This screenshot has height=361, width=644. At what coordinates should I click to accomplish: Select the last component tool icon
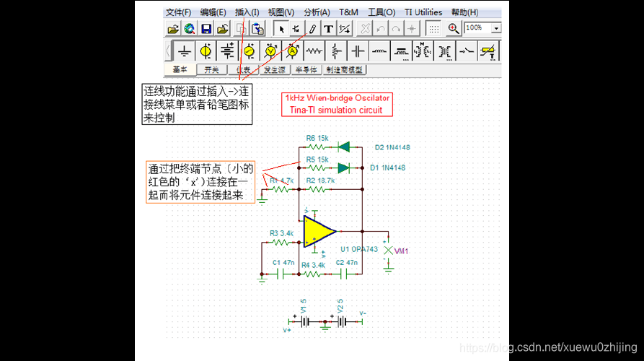(296, 29)
